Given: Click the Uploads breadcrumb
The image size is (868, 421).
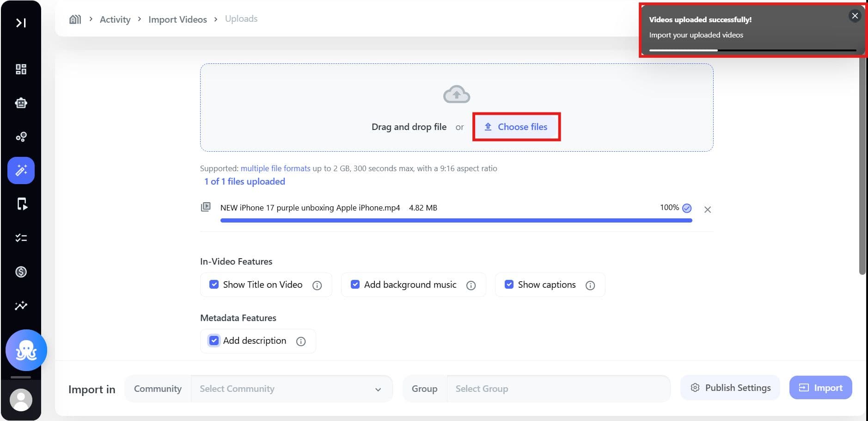Looking at the screenshot, I should (241, 19).
